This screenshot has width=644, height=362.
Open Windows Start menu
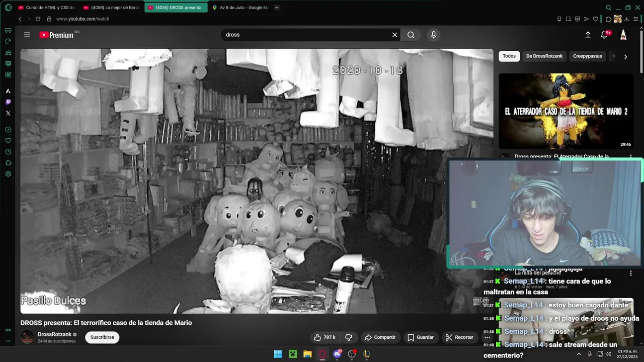tap(278, 354)
